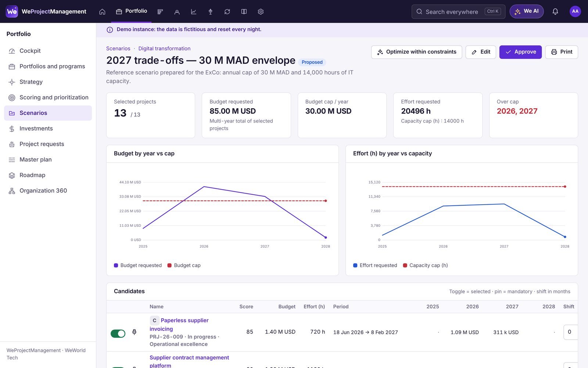
Task: Click the Edit scenario button
Action: click(x=481, y=52)
